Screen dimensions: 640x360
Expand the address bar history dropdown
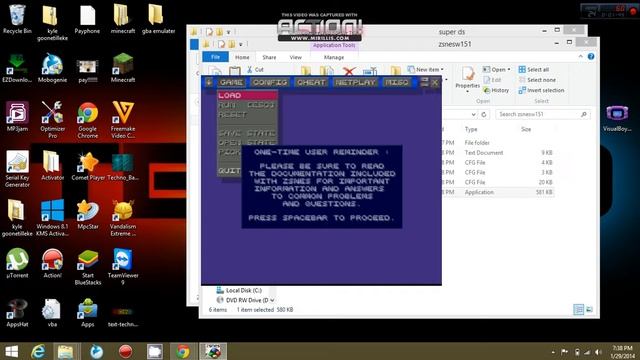(x=473, y=114)
